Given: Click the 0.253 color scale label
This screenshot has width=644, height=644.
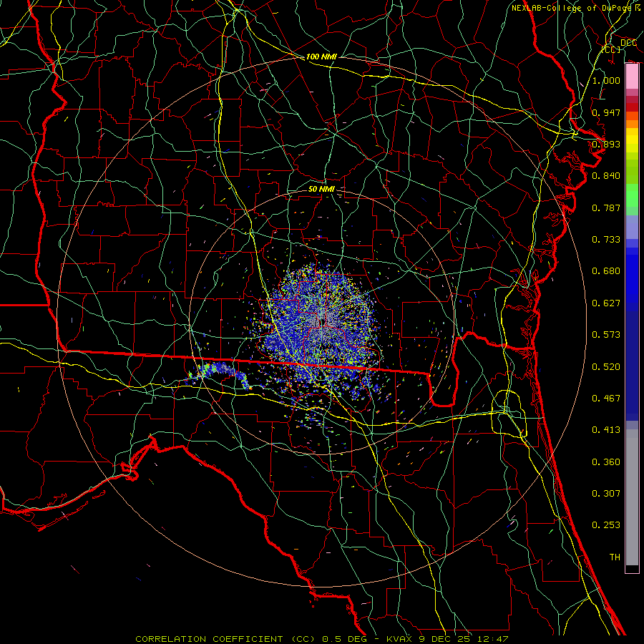Looking at the screenshot, I should coord(606,525).
